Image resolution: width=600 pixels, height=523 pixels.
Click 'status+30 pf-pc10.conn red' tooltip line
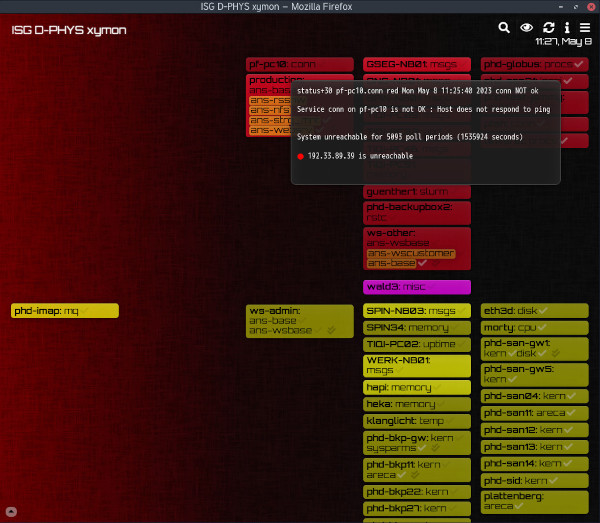tap(417, 91)
